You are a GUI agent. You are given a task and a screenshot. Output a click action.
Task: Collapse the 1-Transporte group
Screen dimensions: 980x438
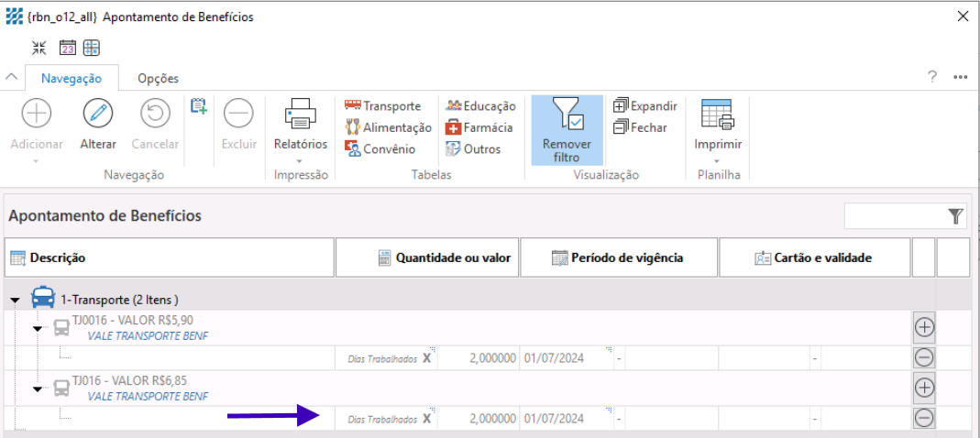point(16,300)
